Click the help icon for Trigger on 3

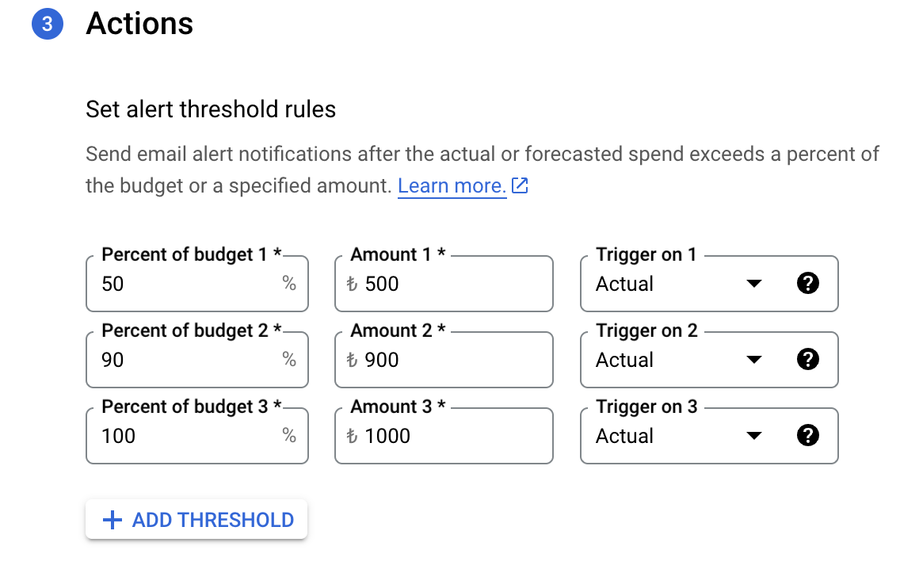[x=807, y=435]
